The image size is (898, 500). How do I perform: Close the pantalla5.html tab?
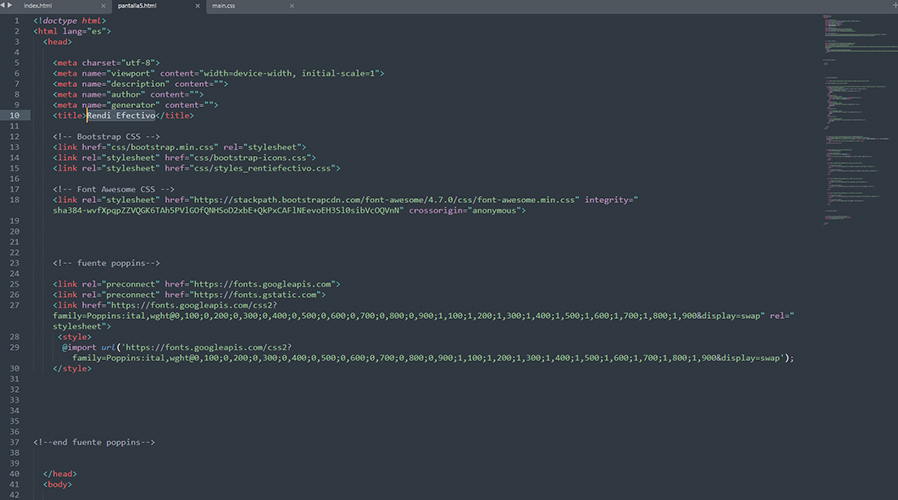click(196, 6)
